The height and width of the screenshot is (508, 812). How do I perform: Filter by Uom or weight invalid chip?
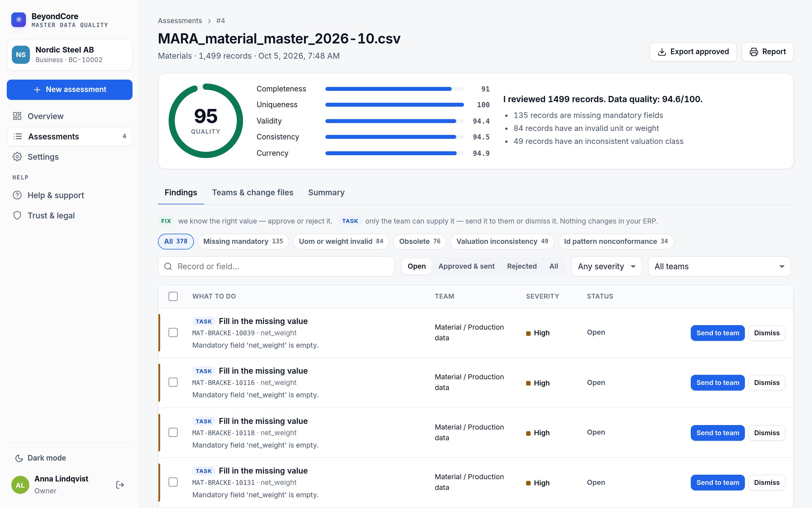[x=341, y=241]
